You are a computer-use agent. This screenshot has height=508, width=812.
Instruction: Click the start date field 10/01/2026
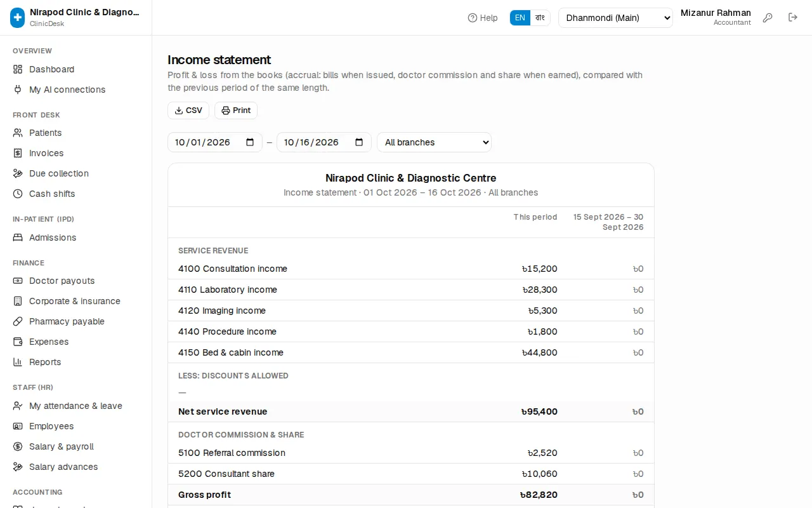[x=215, y=142]
